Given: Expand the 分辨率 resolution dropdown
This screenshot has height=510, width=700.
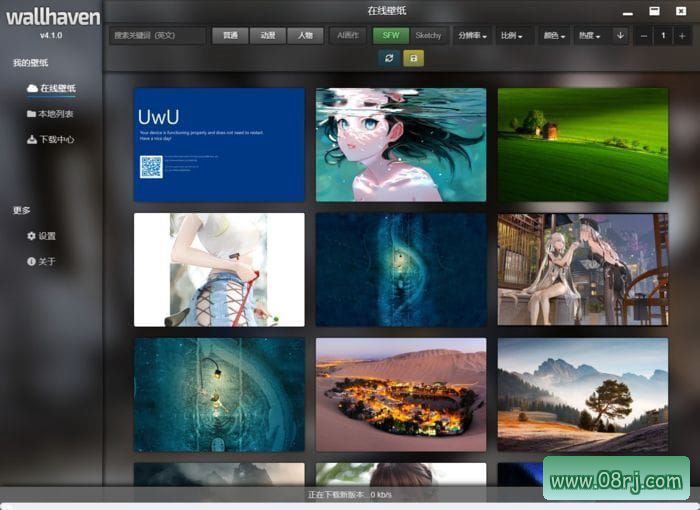Looking at the screenshot, I should (472, 35).
